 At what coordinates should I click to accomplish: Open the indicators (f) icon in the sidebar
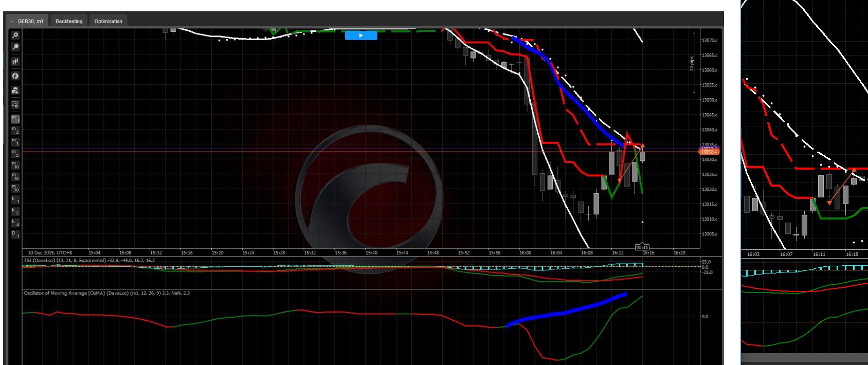tap(15, 76)
